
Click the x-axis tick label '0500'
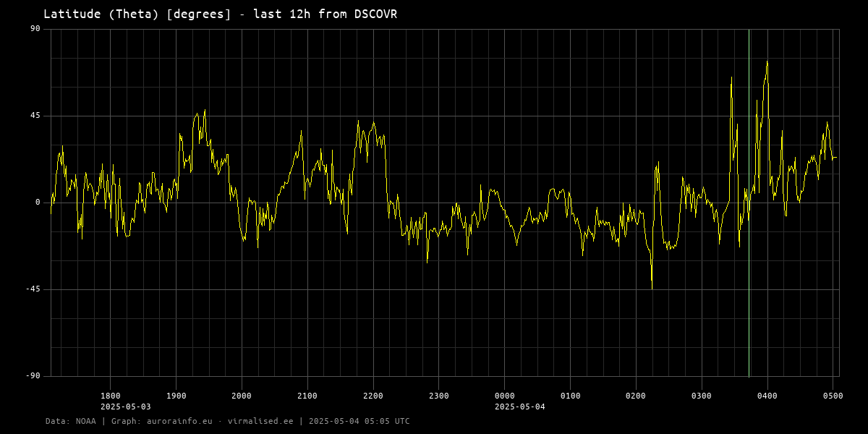(833, 396)
